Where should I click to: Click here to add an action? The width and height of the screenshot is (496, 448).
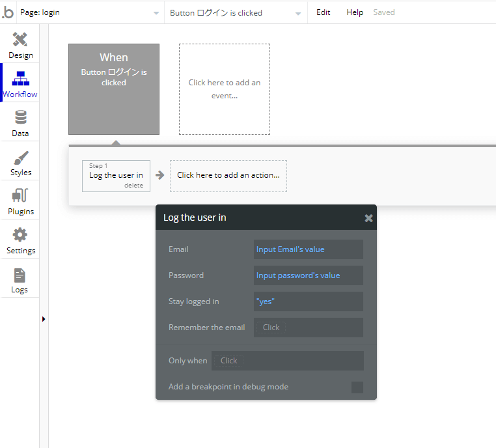coord(228,176)
